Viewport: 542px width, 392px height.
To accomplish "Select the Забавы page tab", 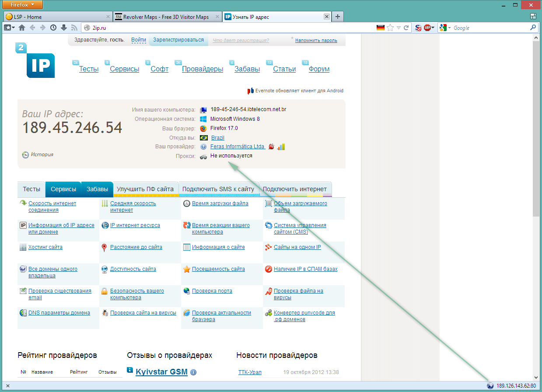I will [x=97, y=189].
